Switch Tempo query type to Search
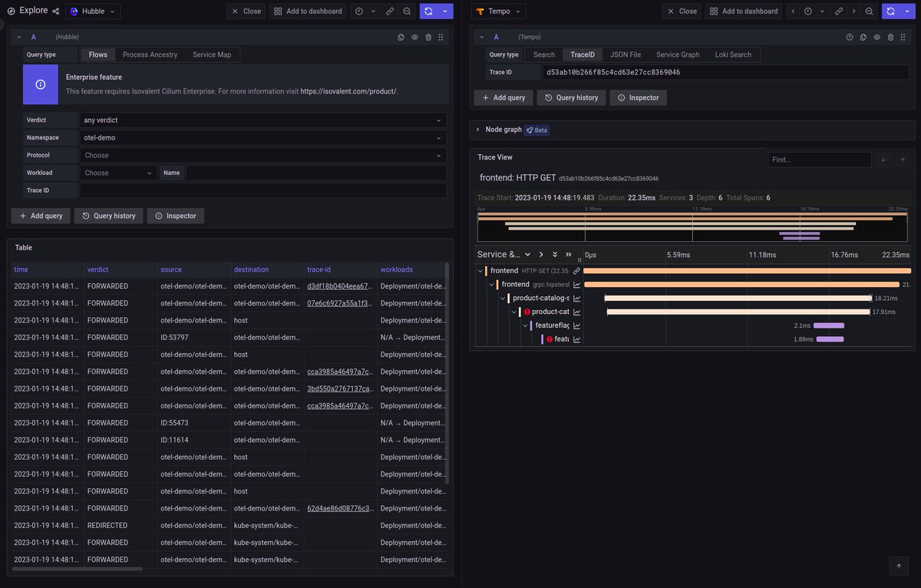Viewport: 921px width, 588px height. pyautogui.click(x=544, y=55)
